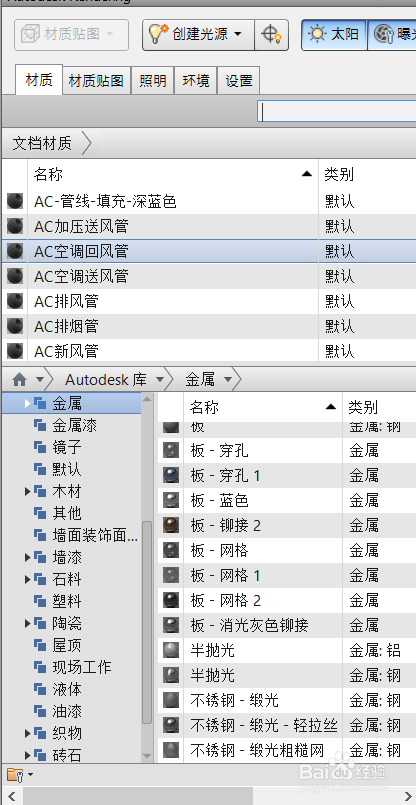416x805 pixels.
Task: Click the sphere thumbnail for AC加压送风管
Action: (15, 226)
